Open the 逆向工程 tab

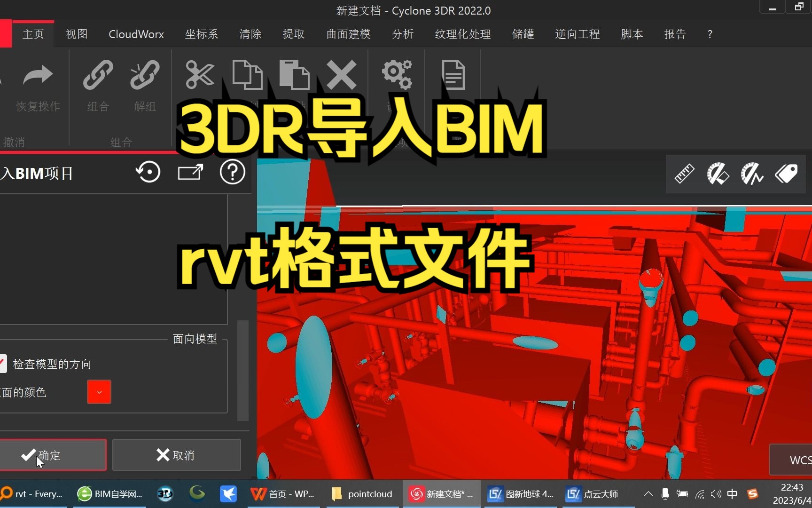tap(578, 34)
